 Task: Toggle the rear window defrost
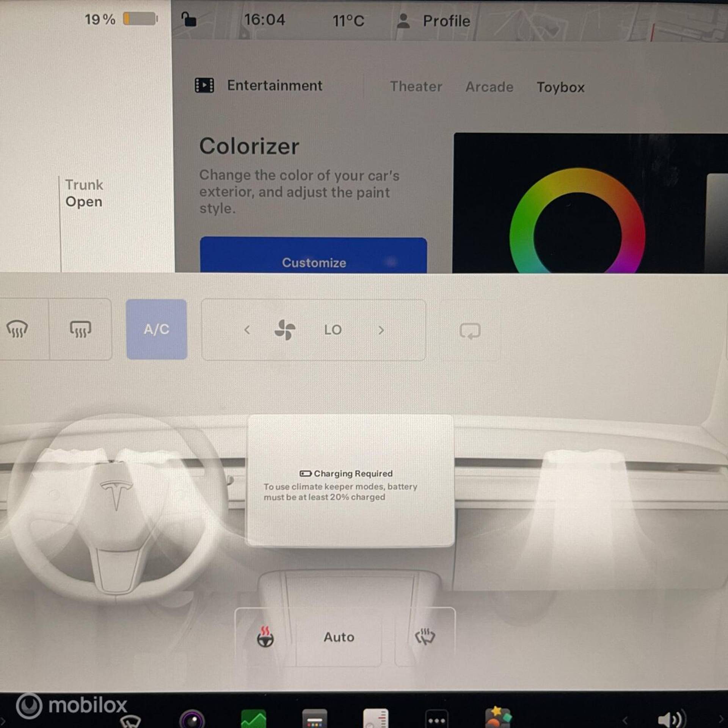(80, 329)
